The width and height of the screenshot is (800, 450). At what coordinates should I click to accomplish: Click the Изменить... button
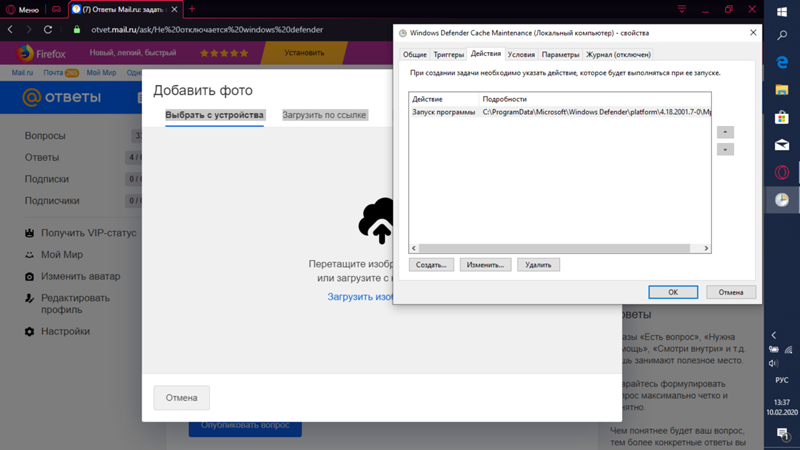click(485, 265)
